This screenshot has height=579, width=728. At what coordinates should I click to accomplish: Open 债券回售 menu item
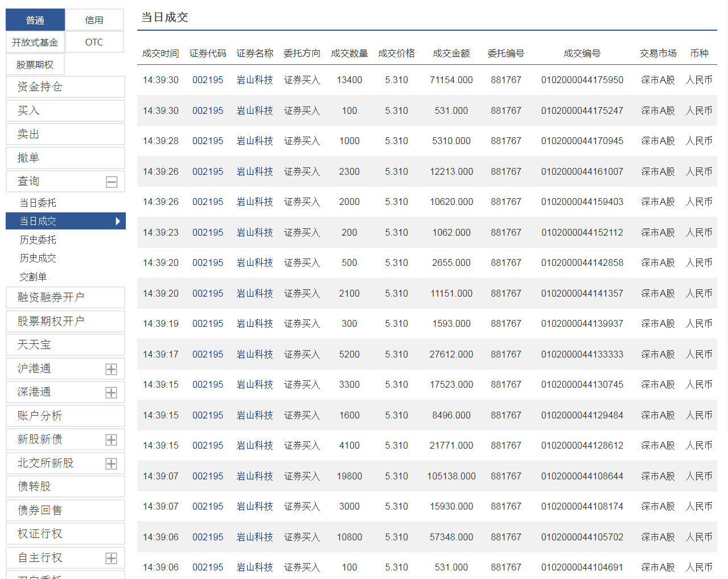click(65, 510)
